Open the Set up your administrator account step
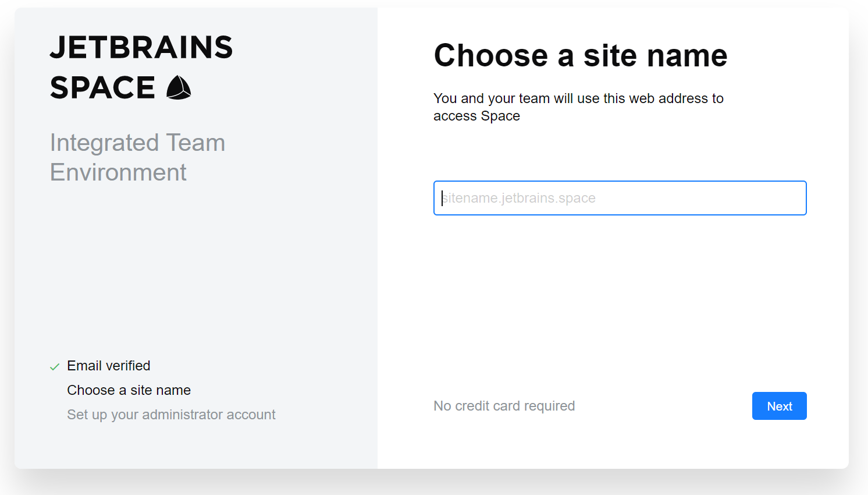 171,415
